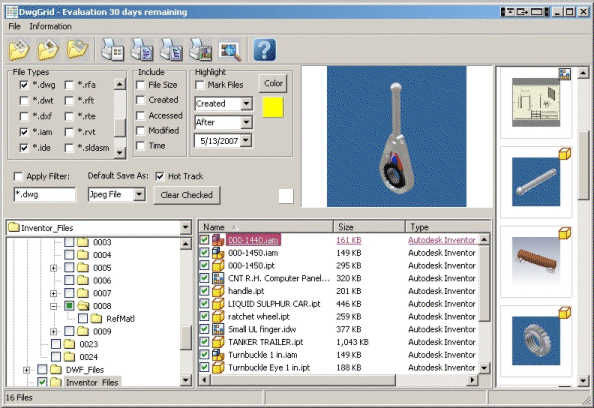
Task: Select the spring thumbnail
Action: (x=536, y=261)
